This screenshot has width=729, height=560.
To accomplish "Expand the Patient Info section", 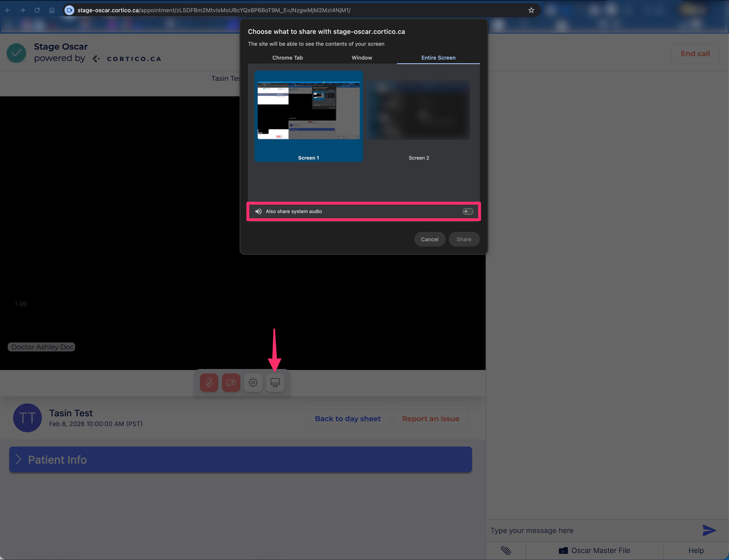I will click(240, 459).
